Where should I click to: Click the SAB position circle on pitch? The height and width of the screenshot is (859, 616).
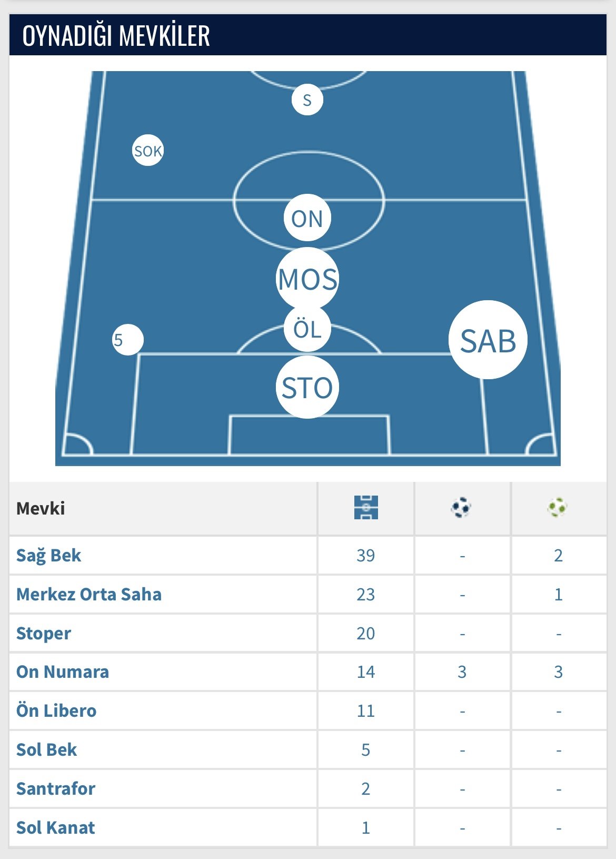click(x=488, y=340)
